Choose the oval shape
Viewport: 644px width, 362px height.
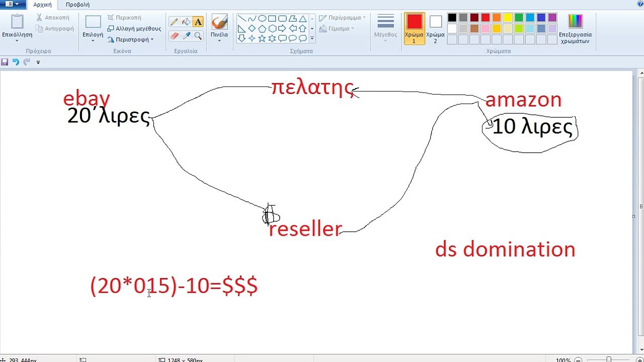tap(262, 19)
